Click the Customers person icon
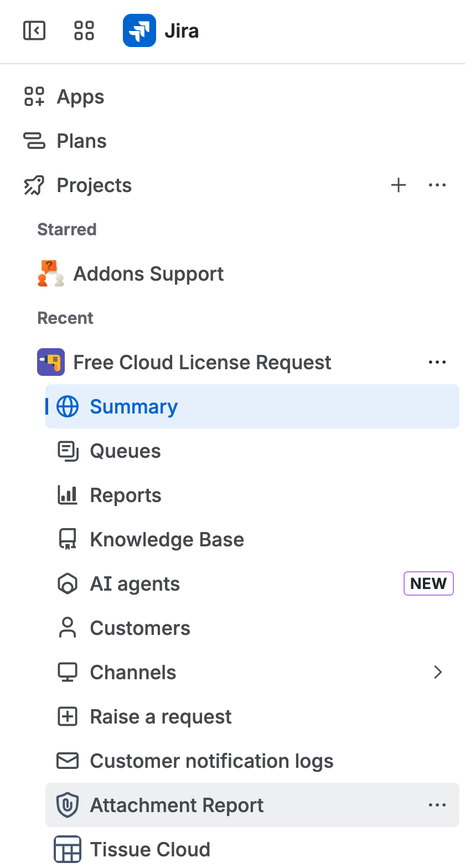The image size is (465, 868). pyautogui.click(x=67, y=628)
